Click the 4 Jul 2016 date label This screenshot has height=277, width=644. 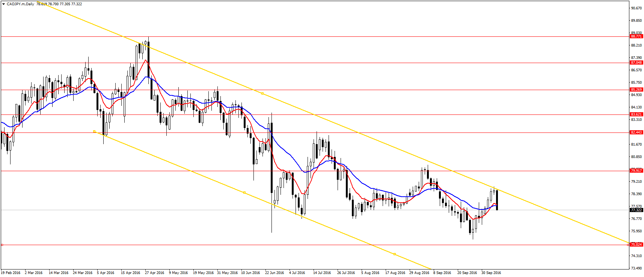click(297, 273)
